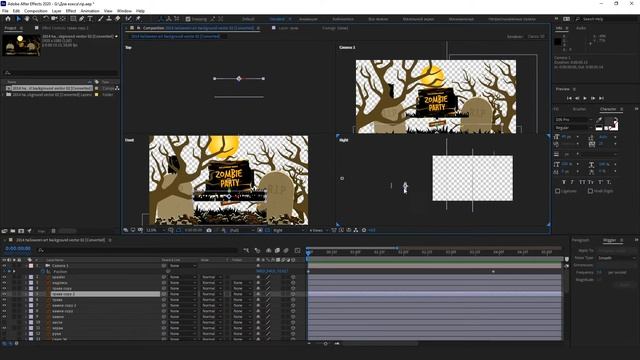Take a snapshot with the viewer camera icon
The height and width of the screenshot is (360, 640).
(x=209, y=230)
